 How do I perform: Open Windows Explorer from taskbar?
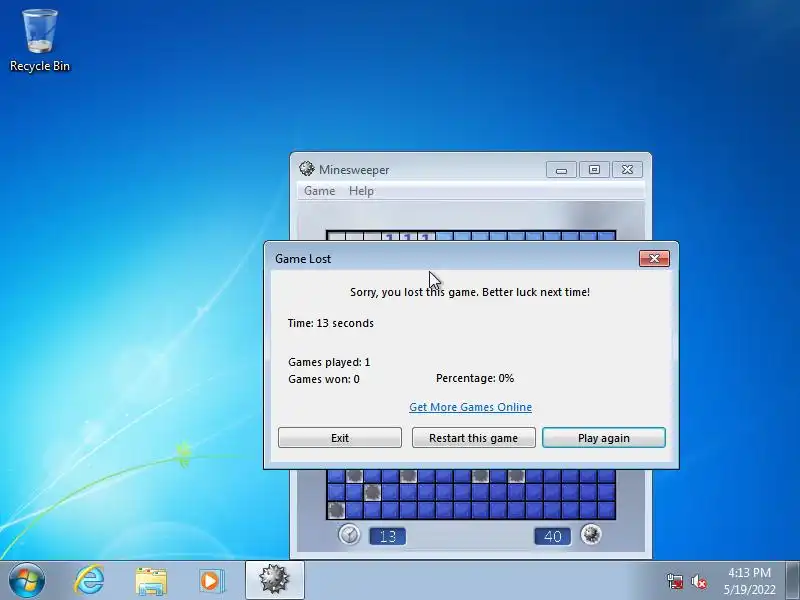pos(151,581)
